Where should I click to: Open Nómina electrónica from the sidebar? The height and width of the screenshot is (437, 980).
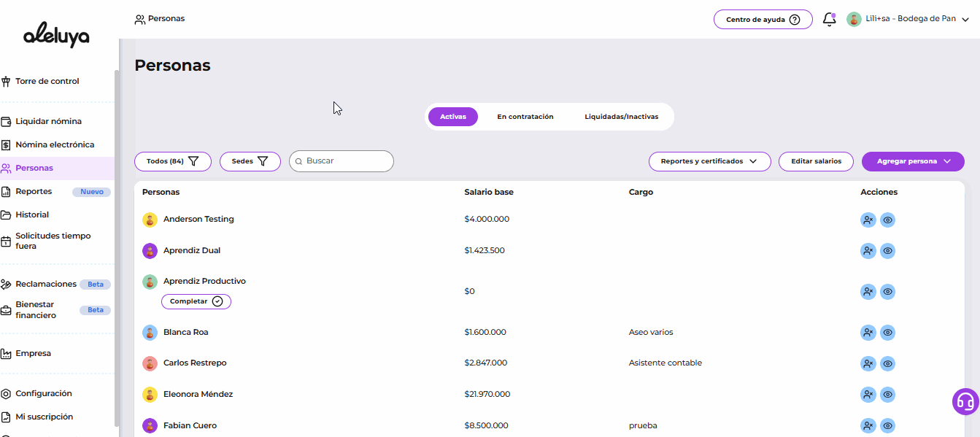point(55,144)
